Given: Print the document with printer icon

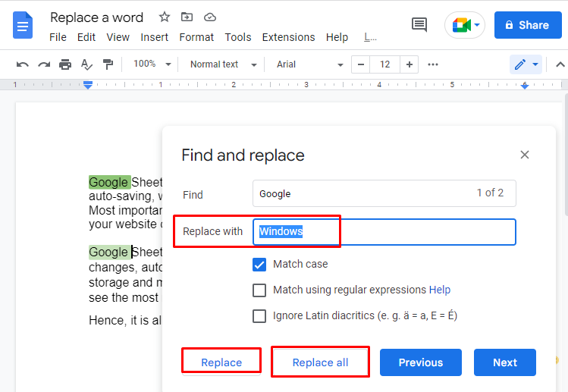Looking at the screenshot, I should click(65, 64).
